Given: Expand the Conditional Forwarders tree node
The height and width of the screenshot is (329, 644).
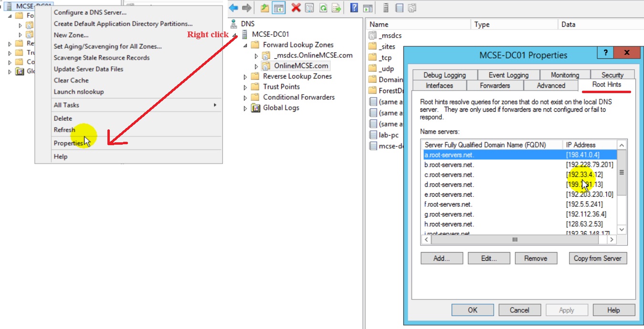Looking at the screenshot, I should coord(246,97).
